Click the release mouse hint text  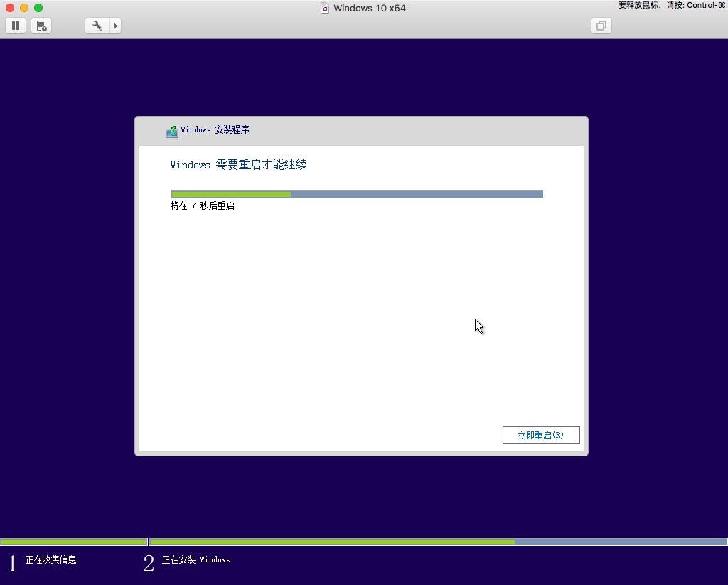[672, 5]
